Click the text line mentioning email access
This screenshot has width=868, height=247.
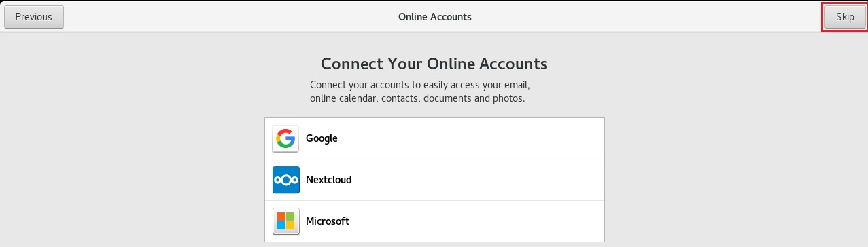(x=419, y=85)
